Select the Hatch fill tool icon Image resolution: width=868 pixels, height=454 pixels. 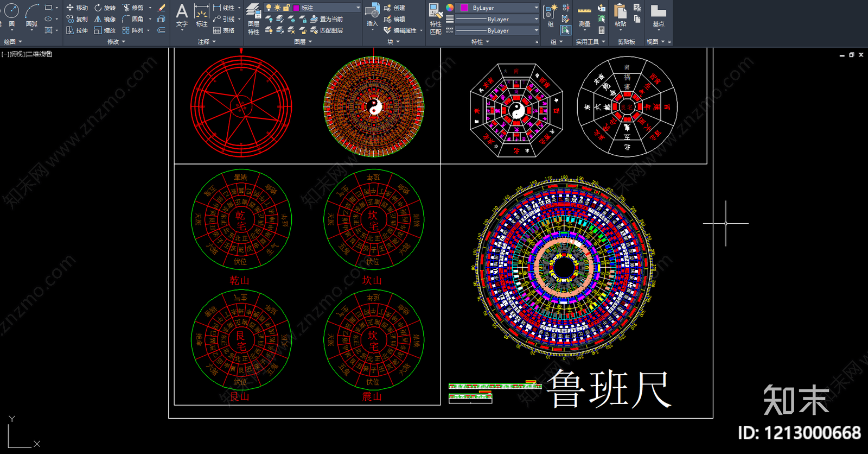tap(48, 30)
